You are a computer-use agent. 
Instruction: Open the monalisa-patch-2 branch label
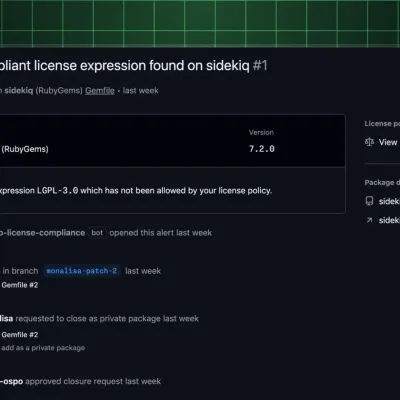tap(82, 271)
